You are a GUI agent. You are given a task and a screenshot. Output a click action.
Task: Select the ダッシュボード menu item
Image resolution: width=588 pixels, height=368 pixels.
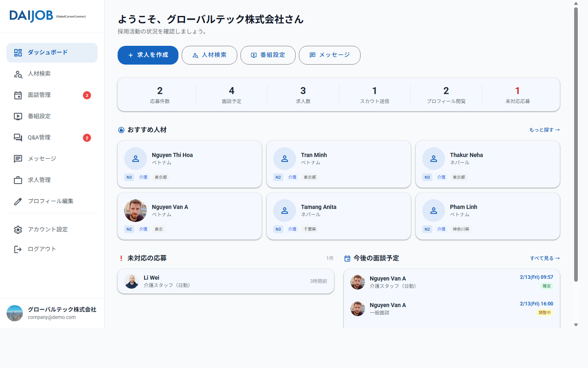click(x=52, y=52)
